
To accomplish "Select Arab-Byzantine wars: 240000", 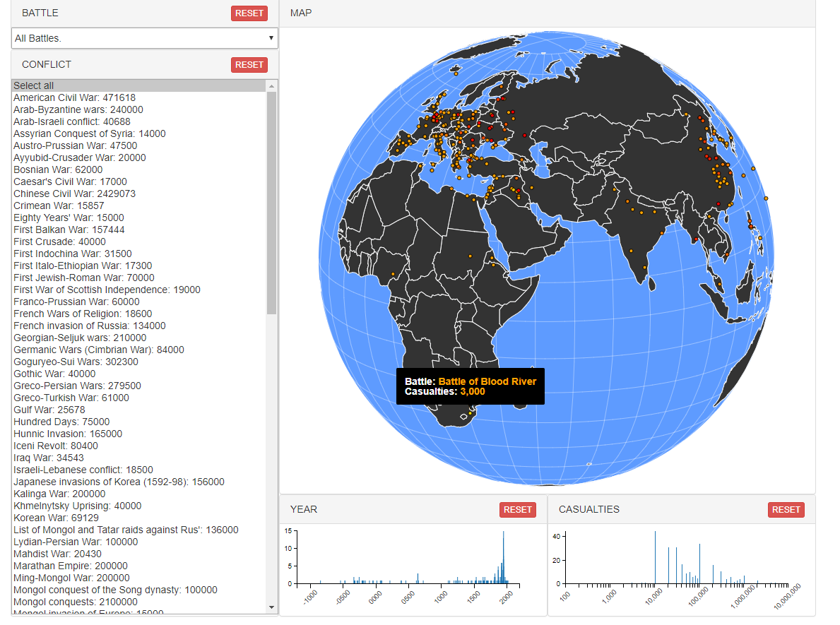I will pos(138,109).
